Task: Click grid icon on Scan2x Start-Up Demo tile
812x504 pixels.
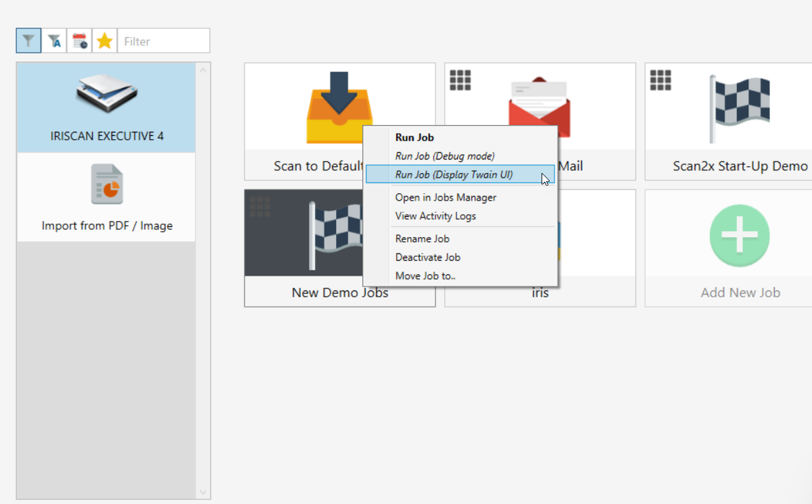Action: click(661, 80)
